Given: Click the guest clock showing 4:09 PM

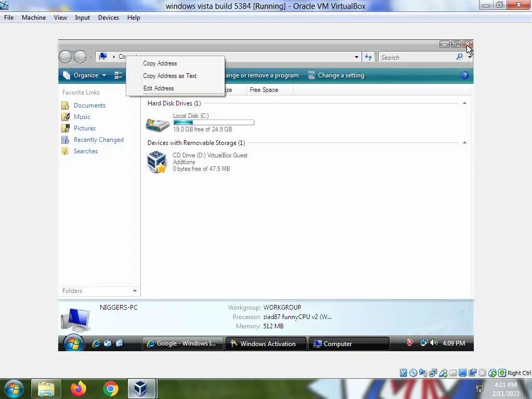Looking at the screenshot, I should pyautogui.click(x=454, y=343).
